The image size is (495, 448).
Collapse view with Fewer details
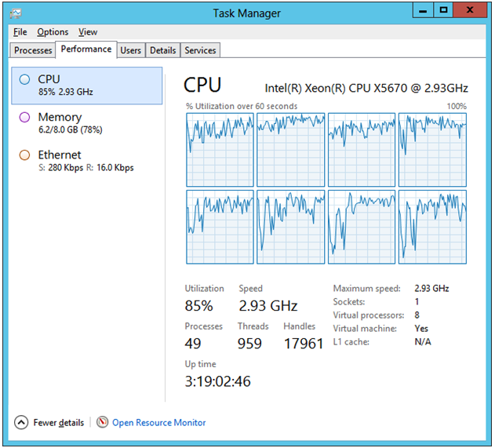(49, 422)
